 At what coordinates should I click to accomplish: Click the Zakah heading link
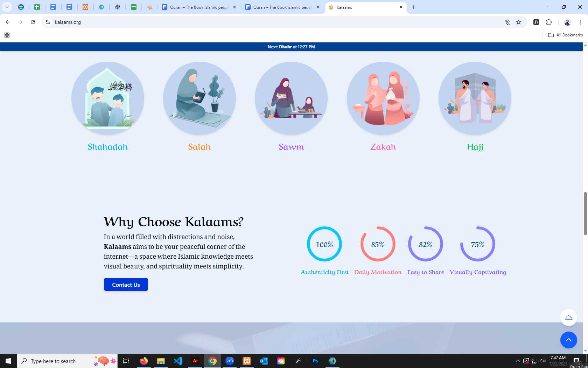point(383,147)
